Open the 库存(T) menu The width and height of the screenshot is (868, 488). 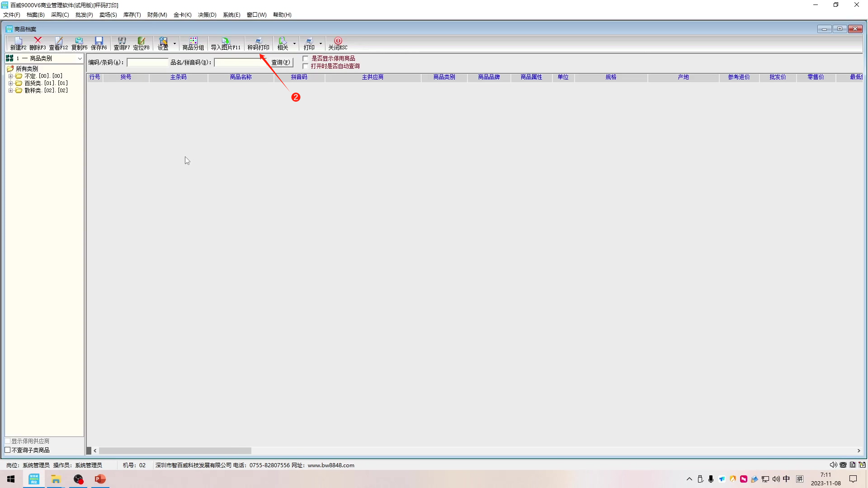132,14
